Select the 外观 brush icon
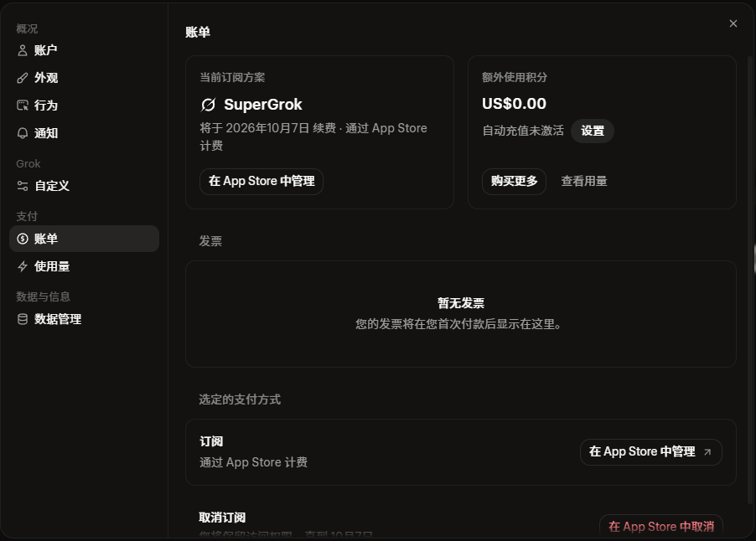 coord(22,78)
